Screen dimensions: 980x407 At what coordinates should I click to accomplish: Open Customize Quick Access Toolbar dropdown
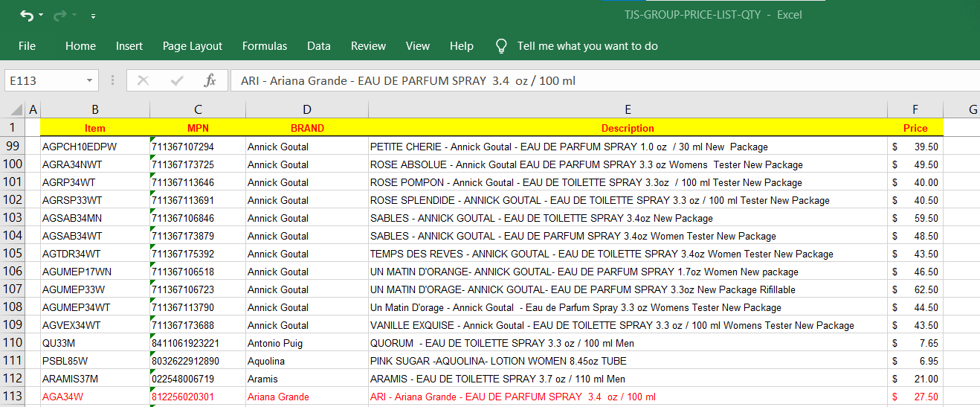tap(93, 16)
